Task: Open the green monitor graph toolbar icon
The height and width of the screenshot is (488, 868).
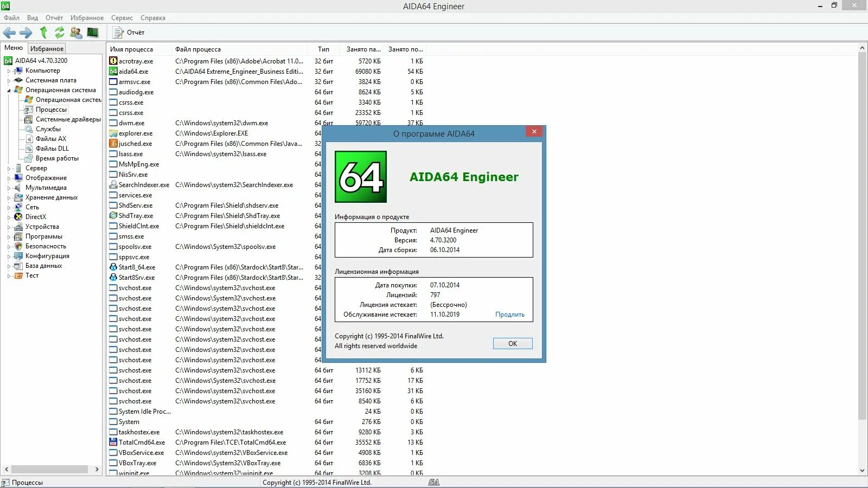Action: [93, 33]
